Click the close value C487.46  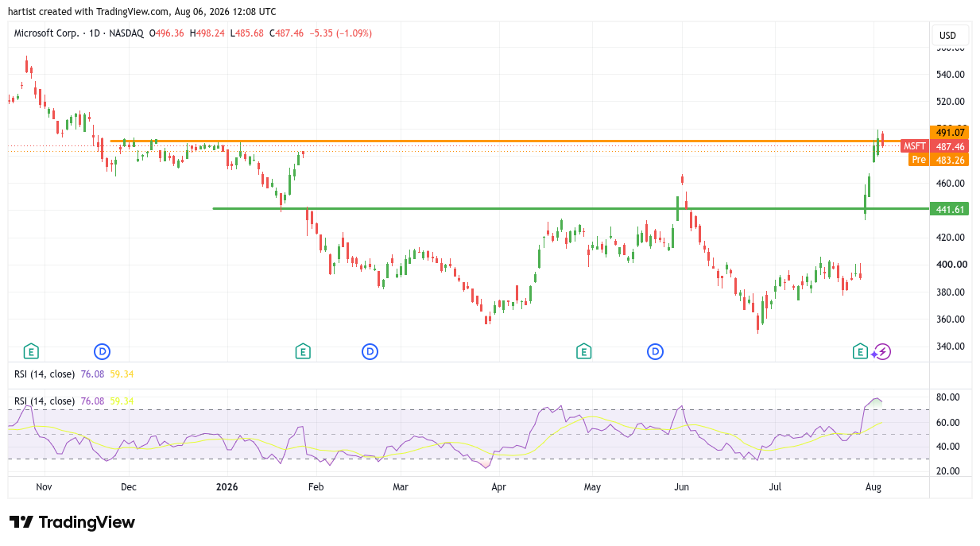(x=287, y=33)
